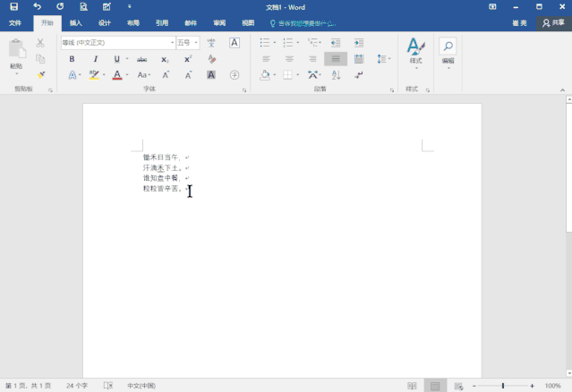
Task: Click the Center alignment icon
Action: (x=289, y=59)
